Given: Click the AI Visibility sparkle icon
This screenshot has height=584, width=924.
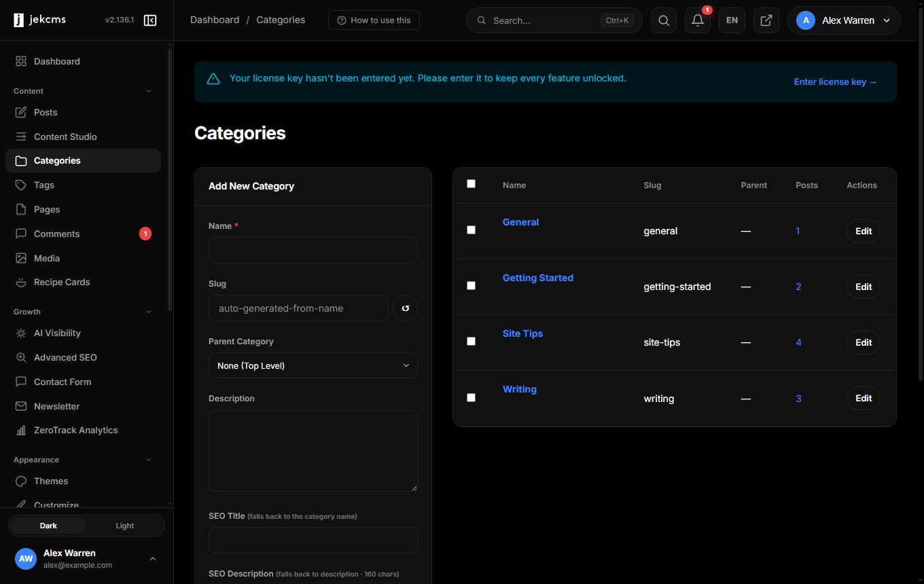Looking at the screenshot, I should (21, 333).
